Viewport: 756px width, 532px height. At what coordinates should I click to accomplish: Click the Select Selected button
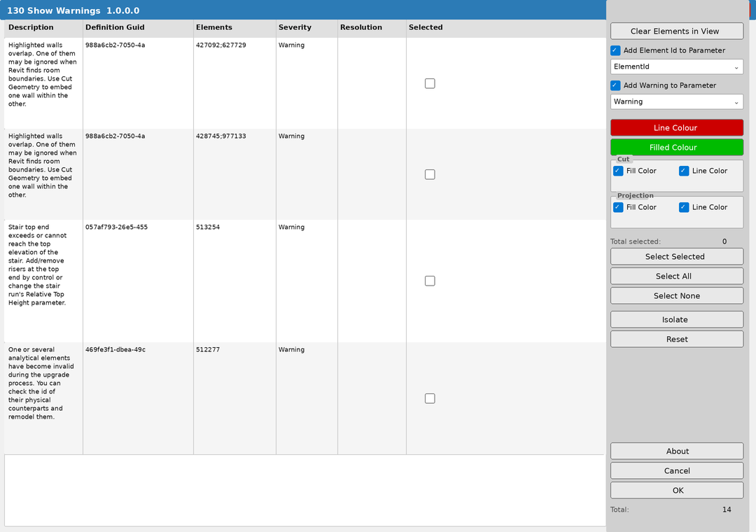[676, 256]
